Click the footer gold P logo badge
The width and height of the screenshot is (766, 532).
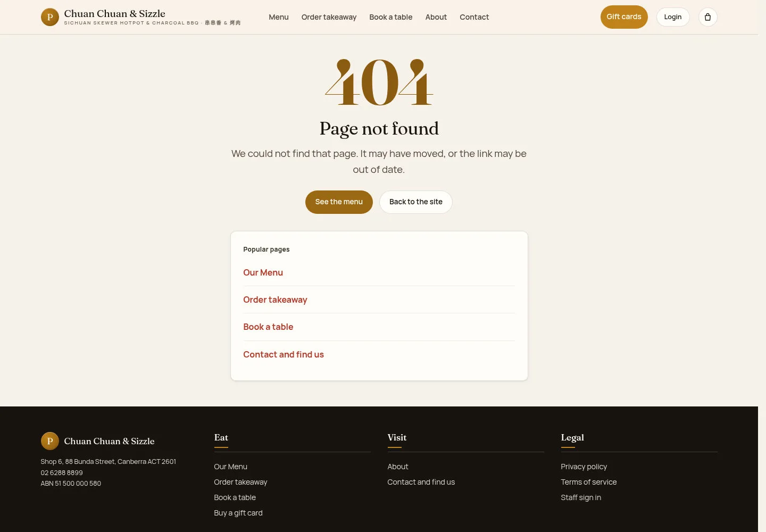(x=50, y=441)
